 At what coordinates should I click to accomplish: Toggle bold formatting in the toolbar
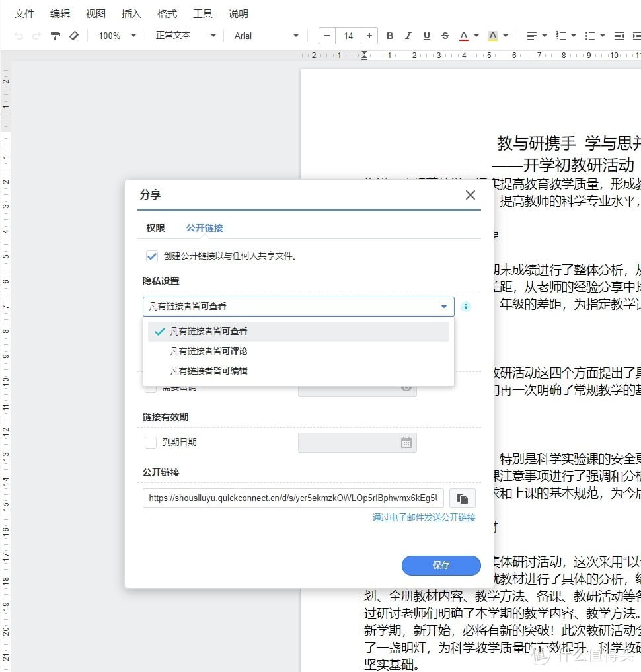point(390,36)
